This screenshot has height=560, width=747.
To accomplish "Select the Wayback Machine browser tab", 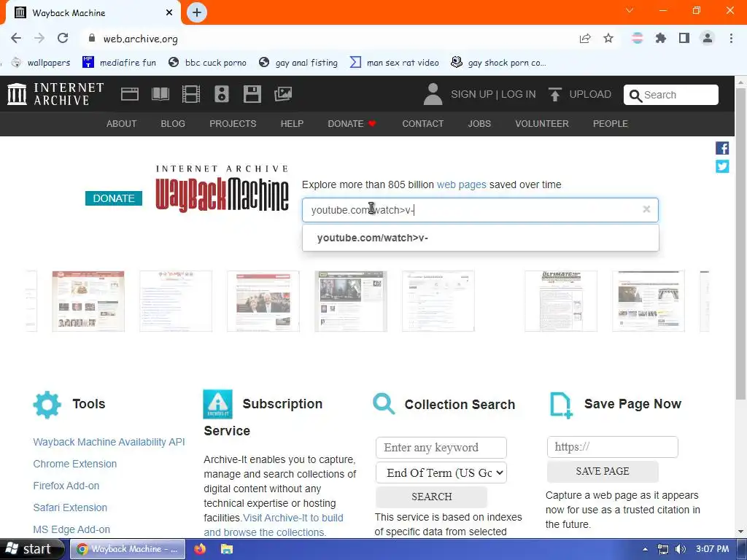I will click(x=93, y=13).
